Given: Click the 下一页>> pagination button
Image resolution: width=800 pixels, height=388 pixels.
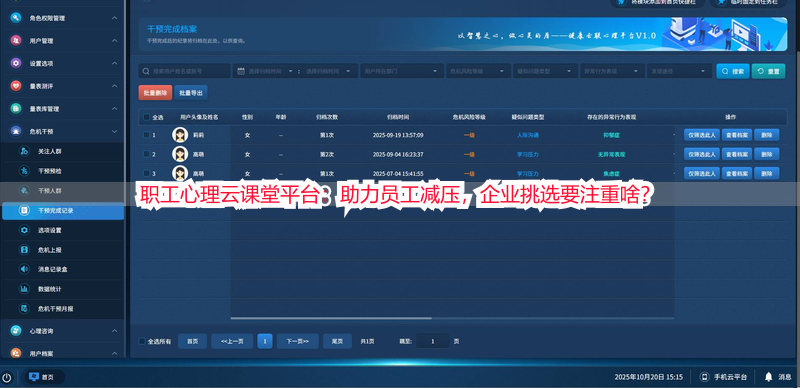Looking at the screenshot, I should click(x=297, y=341).
